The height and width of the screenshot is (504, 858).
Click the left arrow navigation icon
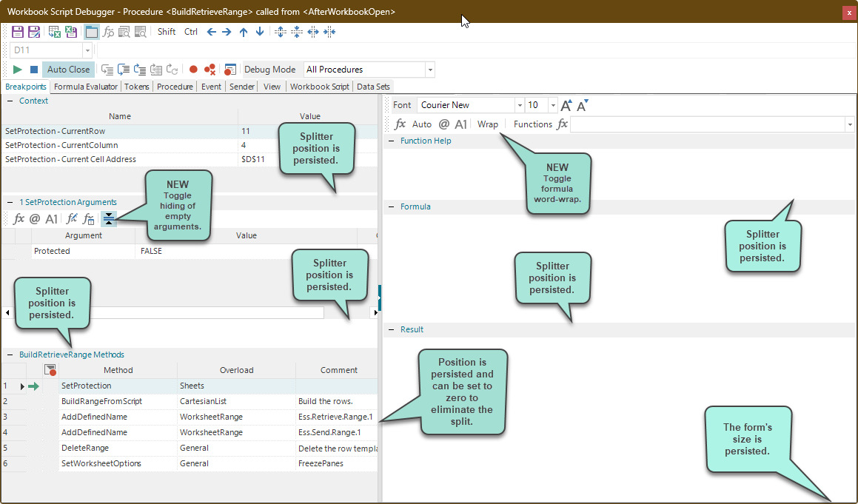[x=211, y=32]
